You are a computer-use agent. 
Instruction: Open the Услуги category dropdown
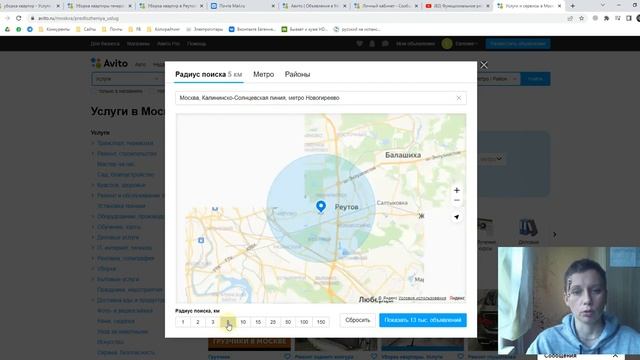click(127, 79)
